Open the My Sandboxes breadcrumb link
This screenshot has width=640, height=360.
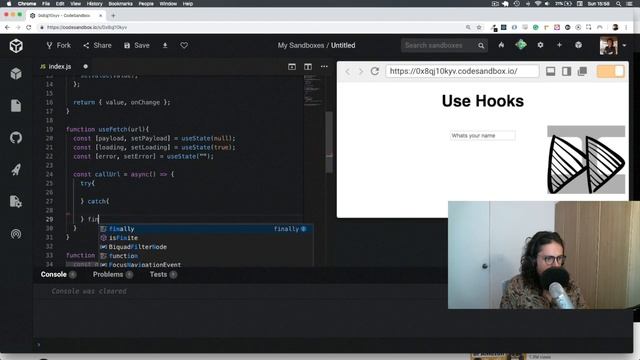(301, 45)
